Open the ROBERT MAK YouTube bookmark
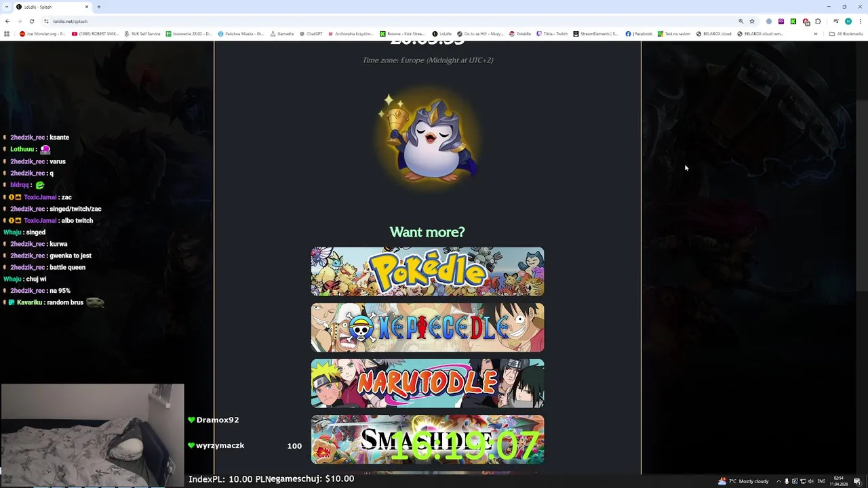The width and height of the screenshot is (868, 488). [x=95, y=34]
